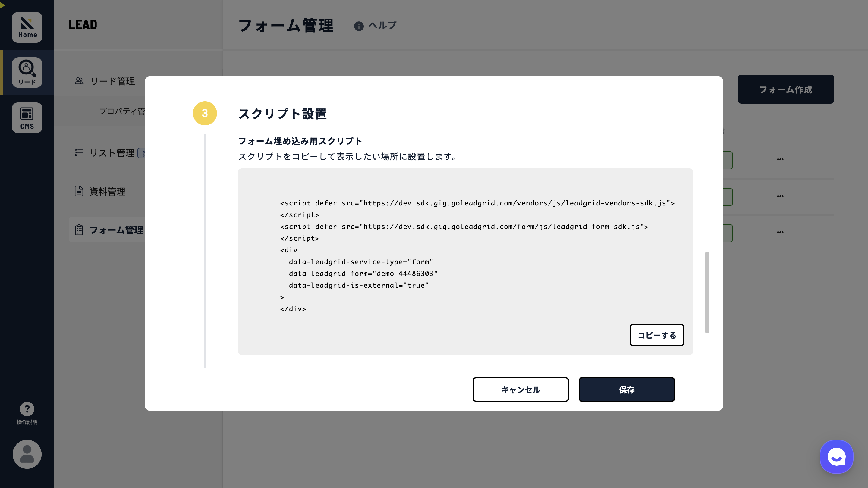Open the third row's three-dot menu
Image resolution: width=868 pixels, height=488 pixels.
[780, 232]
